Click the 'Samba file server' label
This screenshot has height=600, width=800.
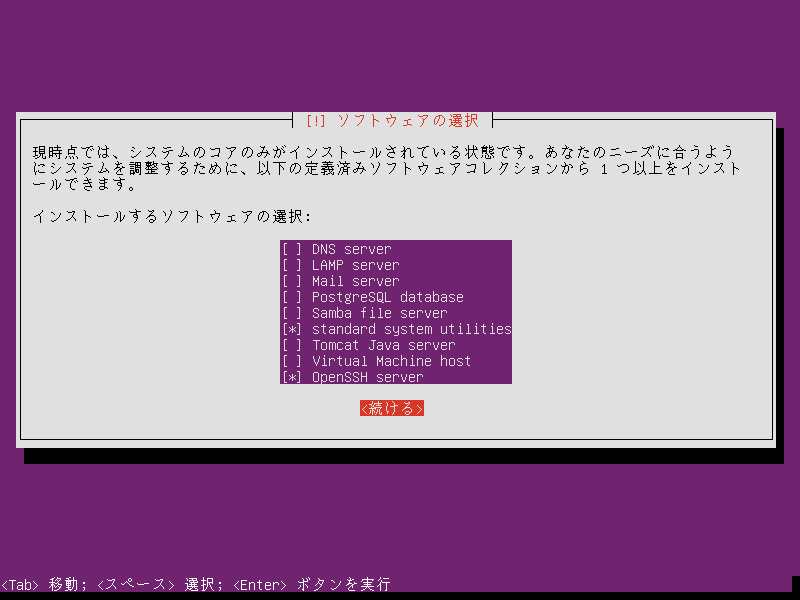tap(380, 313)
